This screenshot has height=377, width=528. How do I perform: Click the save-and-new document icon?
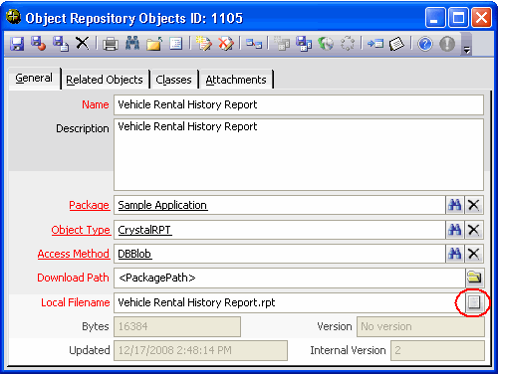coord(61,44)
